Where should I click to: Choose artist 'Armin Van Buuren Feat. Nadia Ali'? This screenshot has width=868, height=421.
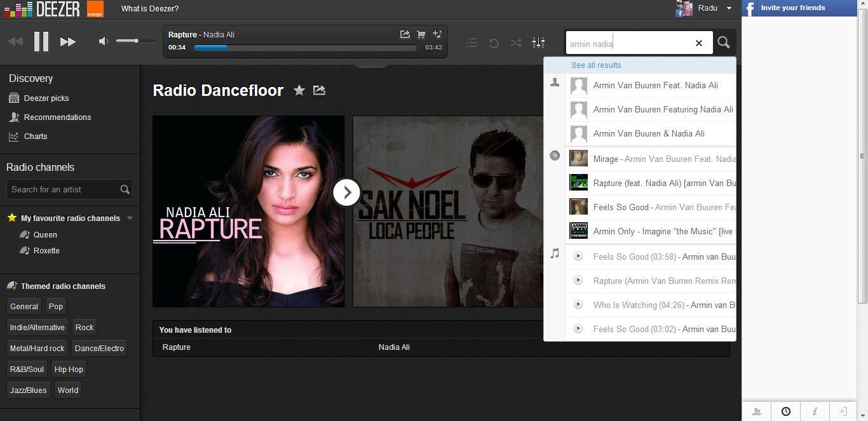(x=651, y=85)
